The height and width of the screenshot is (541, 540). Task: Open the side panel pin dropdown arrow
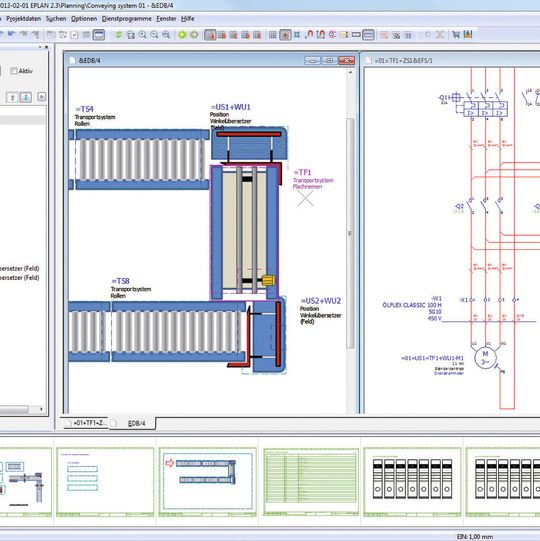point(40,47)
